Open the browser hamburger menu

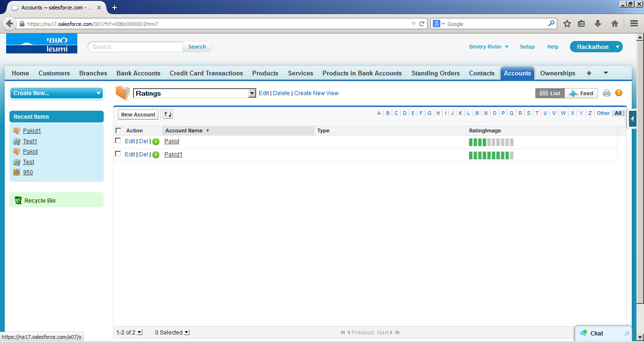[x=634, y=24]
